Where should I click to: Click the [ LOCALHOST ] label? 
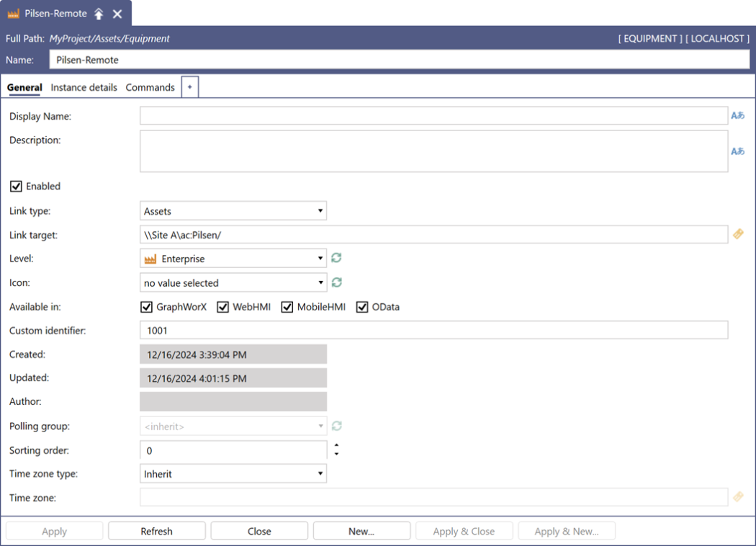pos(717,39)
